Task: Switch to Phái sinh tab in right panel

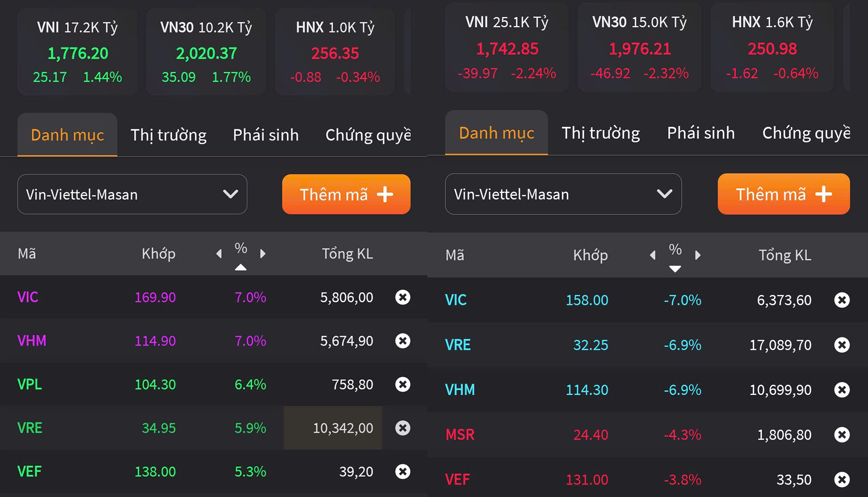Action: 701,133
